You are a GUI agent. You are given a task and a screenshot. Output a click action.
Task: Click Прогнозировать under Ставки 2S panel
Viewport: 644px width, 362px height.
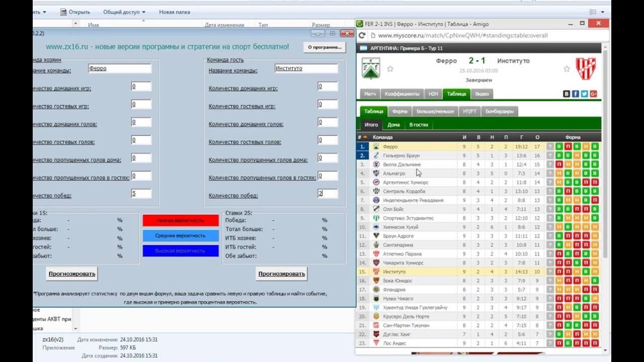click(282, 274)
